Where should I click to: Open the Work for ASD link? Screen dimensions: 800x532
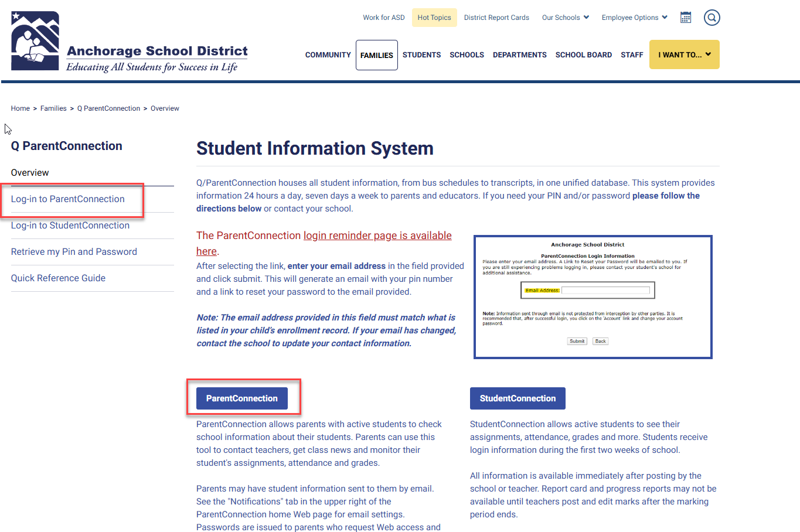point(384,18)
